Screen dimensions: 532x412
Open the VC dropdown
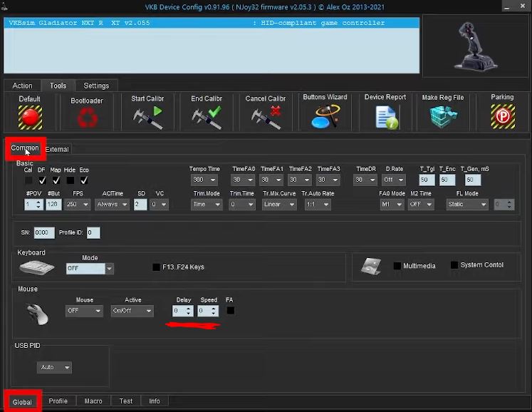pyautogui.click(x=159, y=204)
